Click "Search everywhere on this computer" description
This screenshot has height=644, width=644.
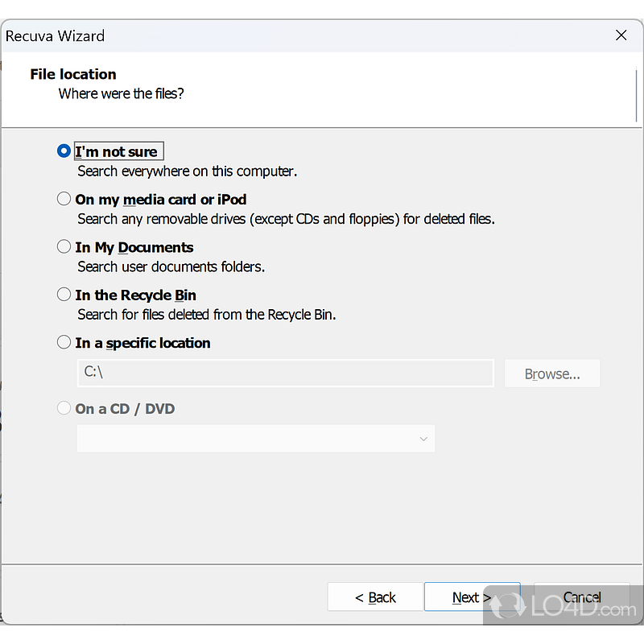[187, 171]
